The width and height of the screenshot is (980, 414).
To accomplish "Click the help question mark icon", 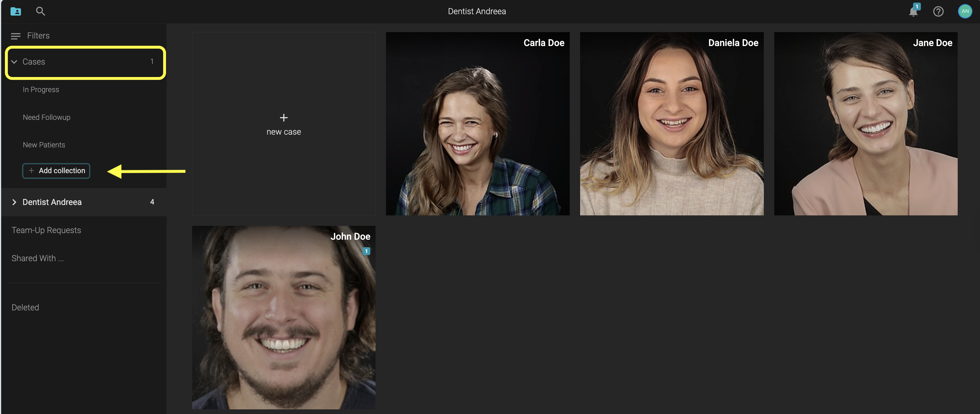I will pos(938,12).
